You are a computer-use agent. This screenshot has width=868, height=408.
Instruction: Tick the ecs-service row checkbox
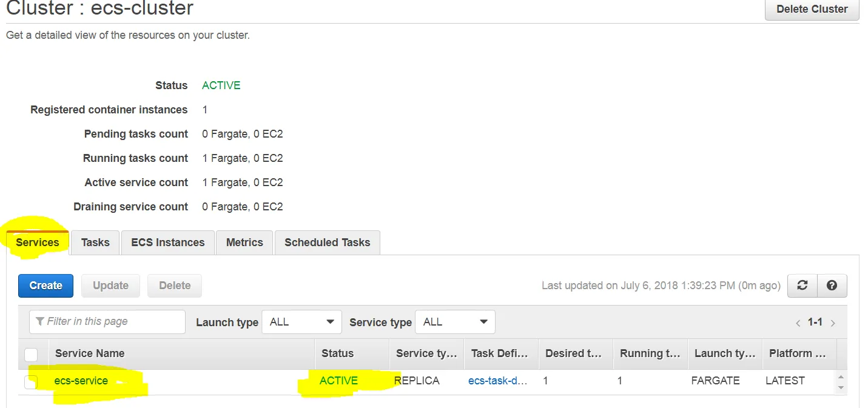[x=31, y=381]
